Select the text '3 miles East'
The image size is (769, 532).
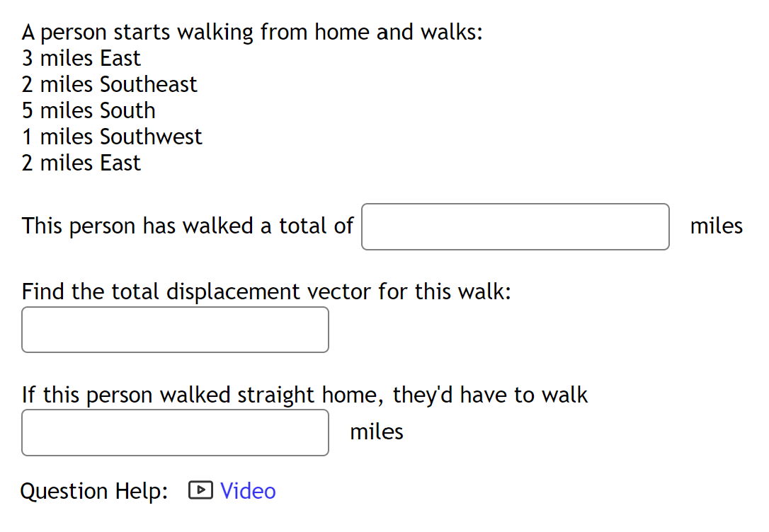[x=81, y=58]
